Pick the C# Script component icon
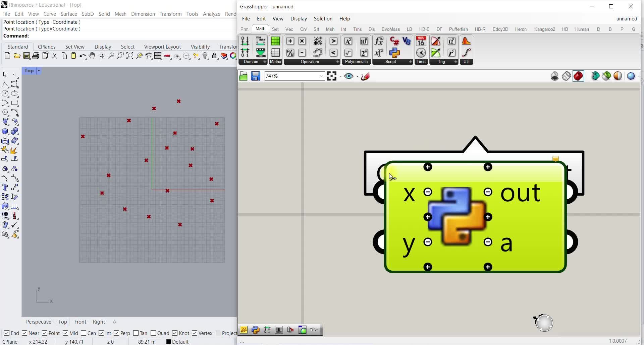 [x=394, y=41]
